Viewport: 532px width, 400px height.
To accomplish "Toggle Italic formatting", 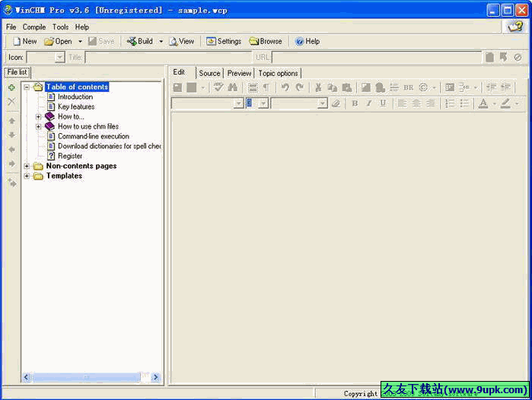I will [x=369, y=103].
